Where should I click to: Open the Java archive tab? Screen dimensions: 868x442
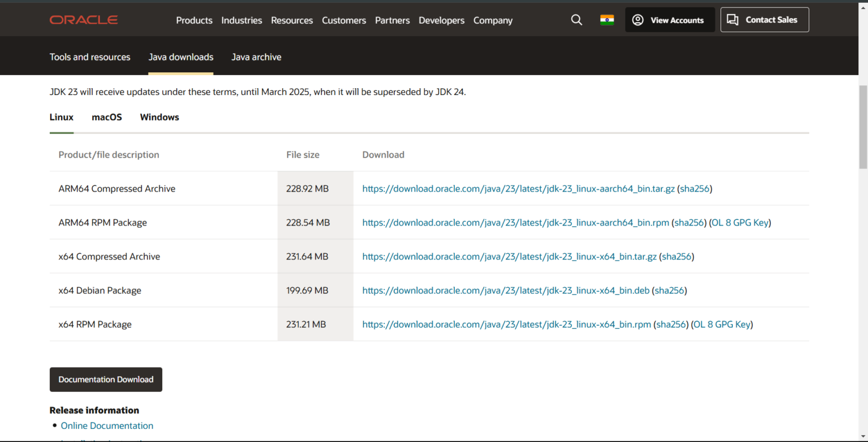point(256,57)
